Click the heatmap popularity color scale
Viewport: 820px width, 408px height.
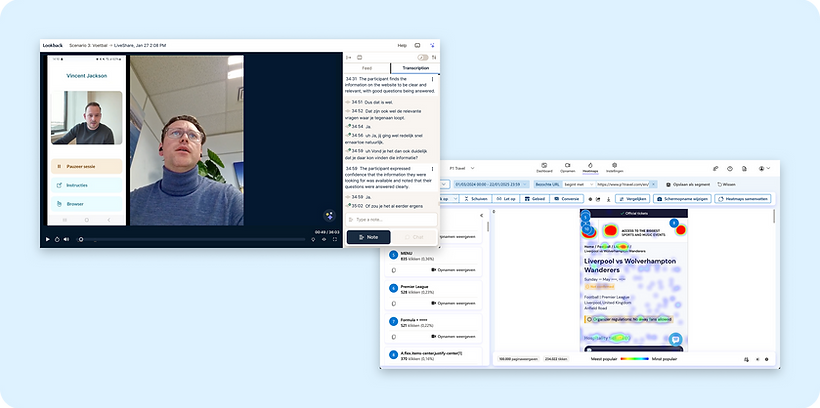coord(634,359)
